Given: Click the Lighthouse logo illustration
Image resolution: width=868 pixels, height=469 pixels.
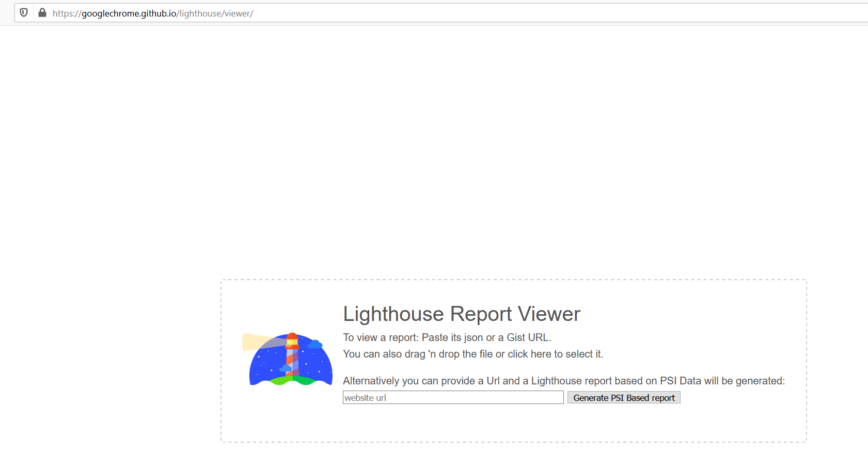Looking at the screenshot, I should point(289,356).
